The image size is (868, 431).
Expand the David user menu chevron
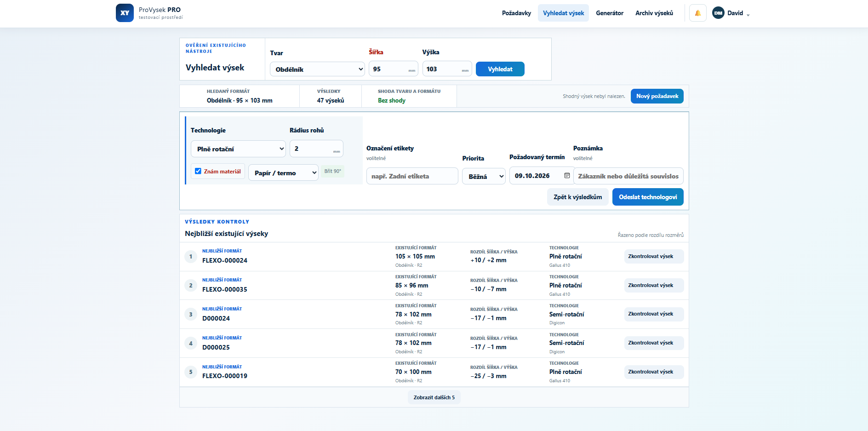[x=748, y=14]
